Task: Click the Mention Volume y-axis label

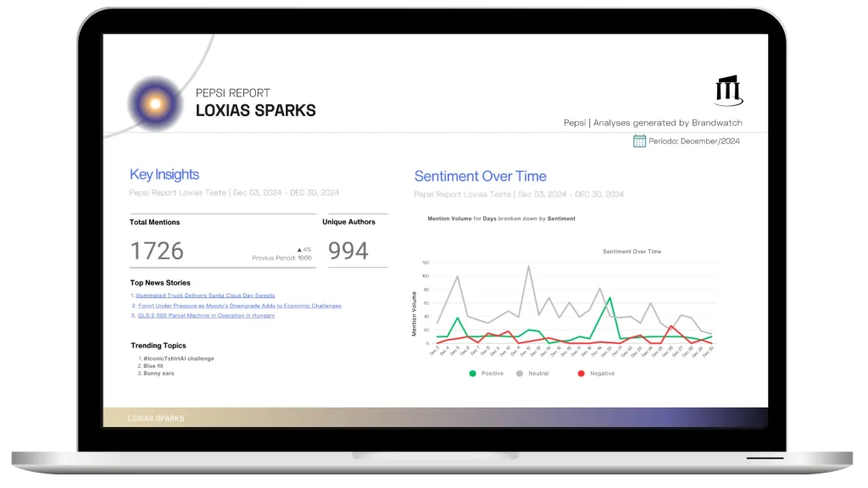Action: pyautogui.click(x=415, y=313)
